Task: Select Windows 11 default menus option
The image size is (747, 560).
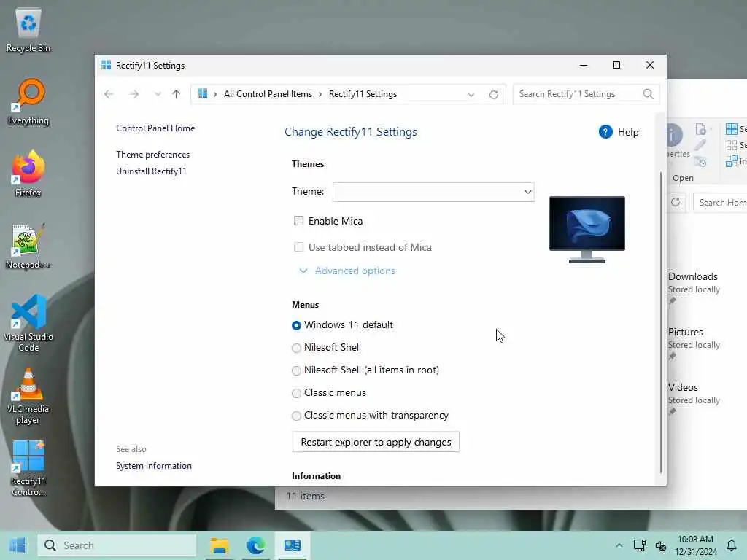Action: point(296,325)
